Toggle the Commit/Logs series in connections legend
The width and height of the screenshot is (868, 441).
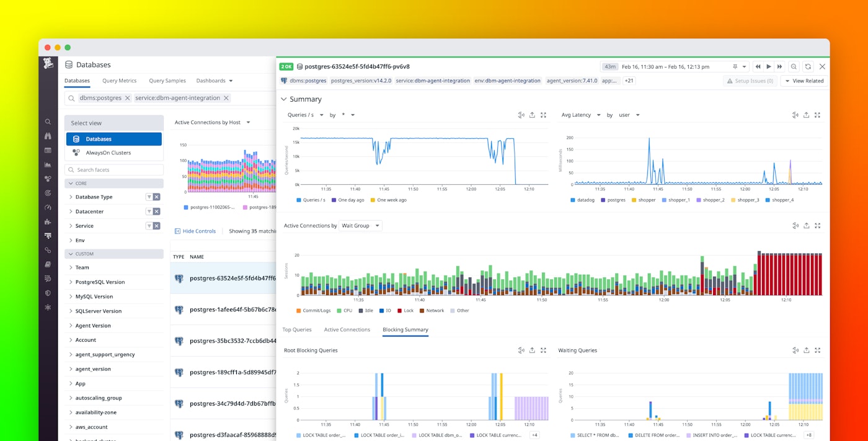point(313,310)
